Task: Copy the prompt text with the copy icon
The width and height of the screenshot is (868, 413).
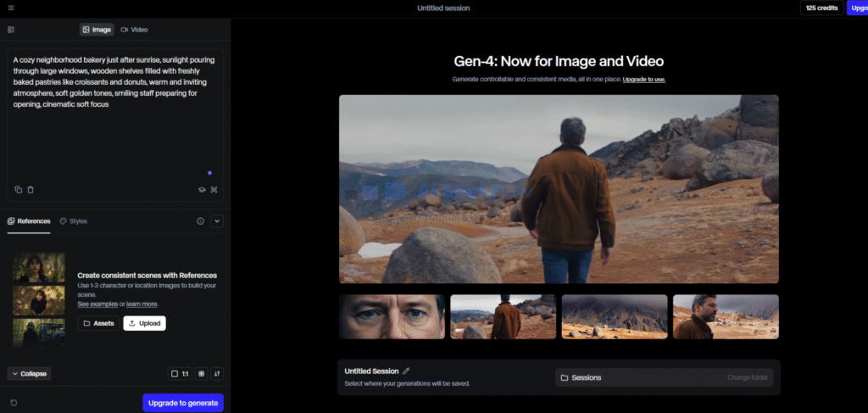Action: pyautogui.click(x=19, y=190)
